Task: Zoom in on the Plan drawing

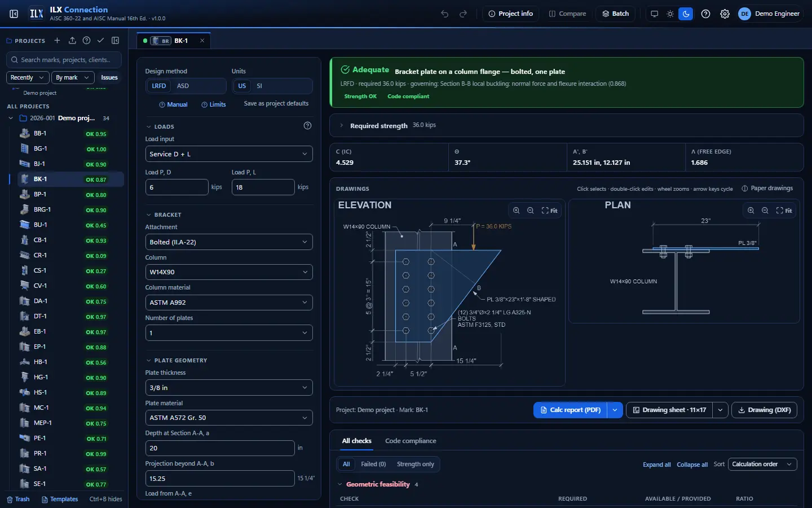Action: coord(751,211)
